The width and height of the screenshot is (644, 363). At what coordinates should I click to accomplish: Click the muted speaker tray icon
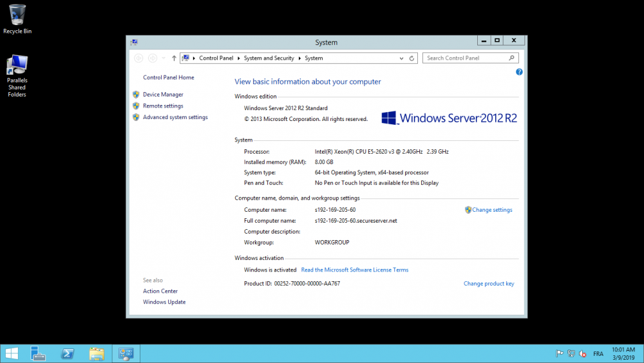[x=583, y=353]
